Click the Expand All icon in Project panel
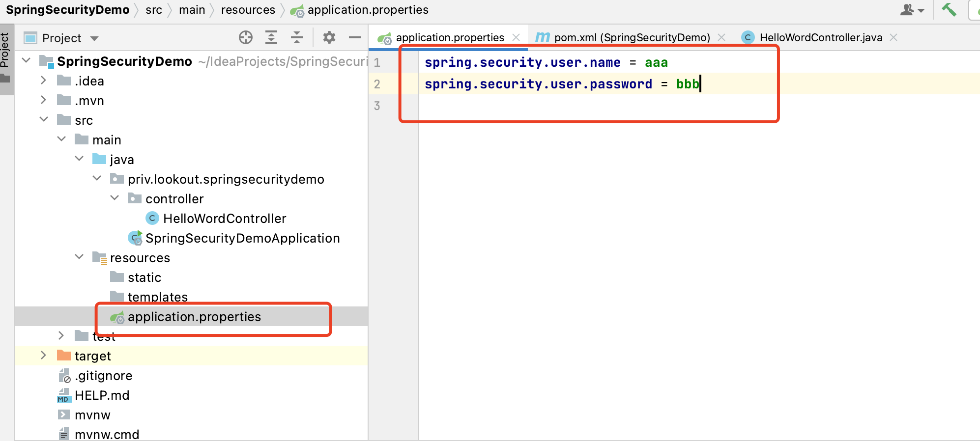980x441 pixels. 271,37
